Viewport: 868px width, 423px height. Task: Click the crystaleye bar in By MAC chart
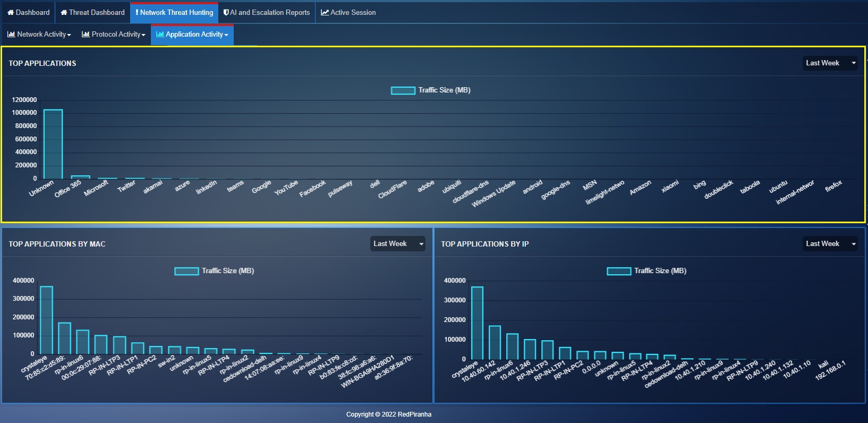[x=47, y=320]
